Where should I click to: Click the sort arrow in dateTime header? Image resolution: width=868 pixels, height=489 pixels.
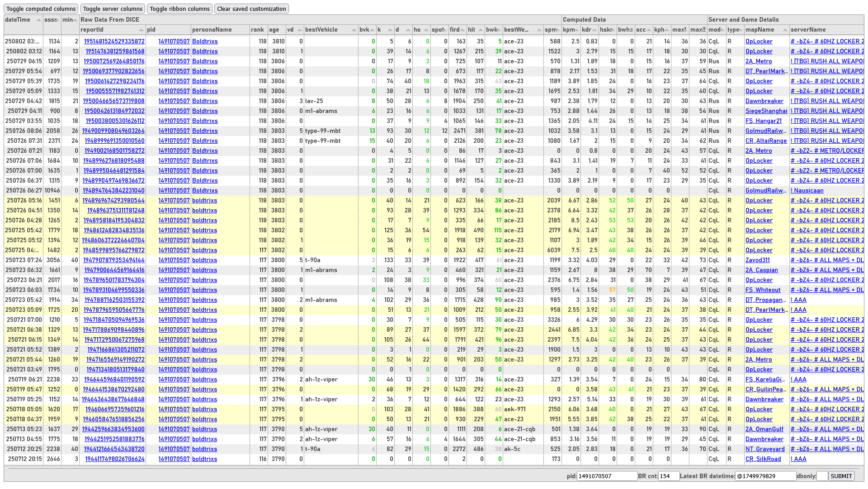(x=39, y=20)
